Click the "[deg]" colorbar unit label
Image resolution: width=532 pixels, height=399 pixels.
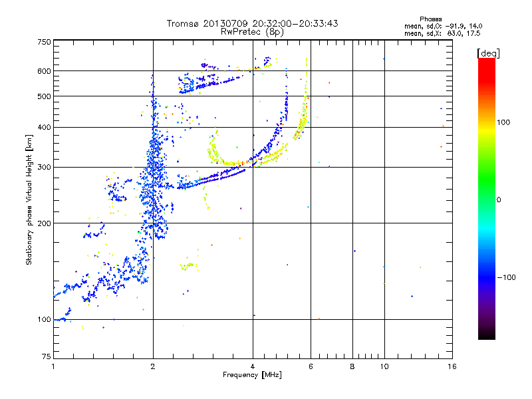[x=488, y=54]
